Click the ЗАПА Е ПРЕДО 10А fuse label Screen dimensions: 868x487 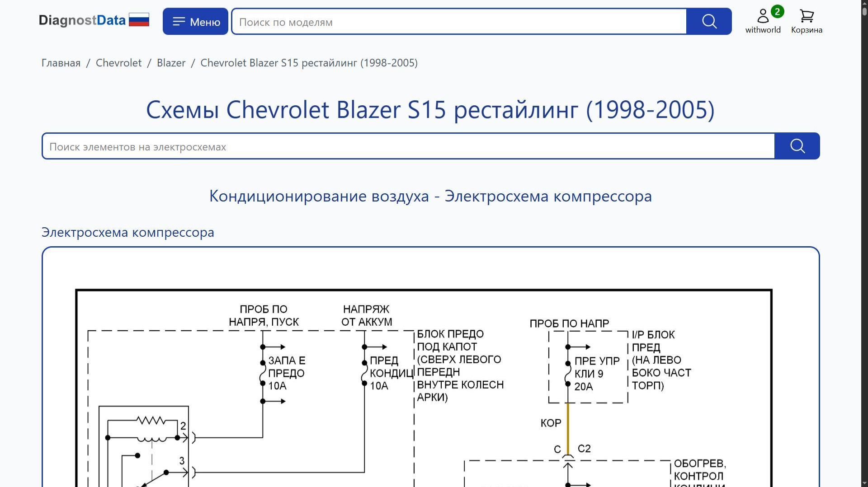(287, 373)
